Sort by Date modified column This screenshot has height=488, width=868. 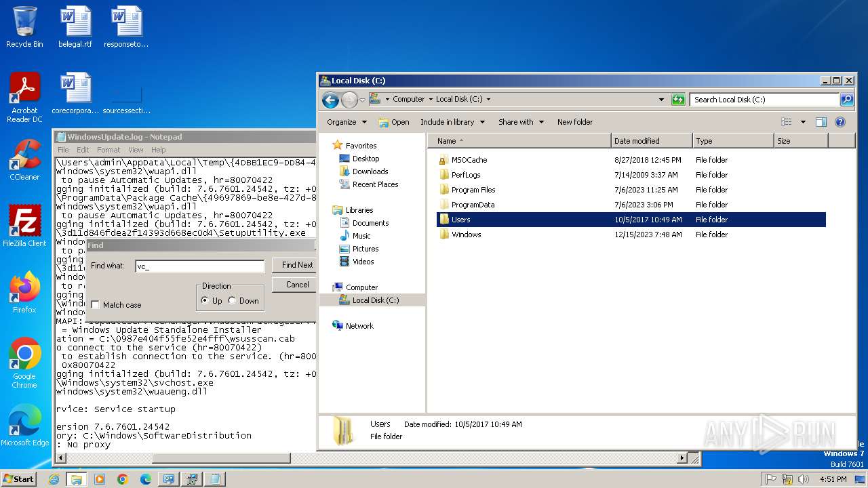pos(652,141)
